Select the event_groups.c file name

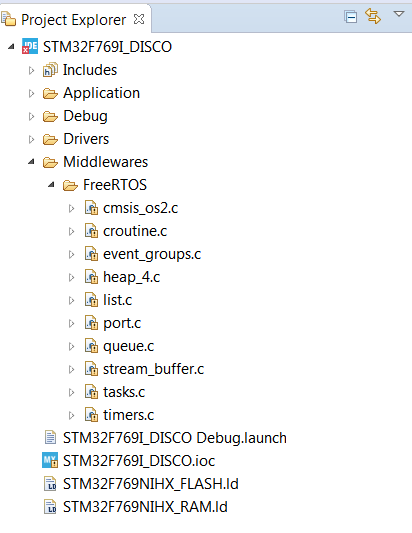pos(152,255)
